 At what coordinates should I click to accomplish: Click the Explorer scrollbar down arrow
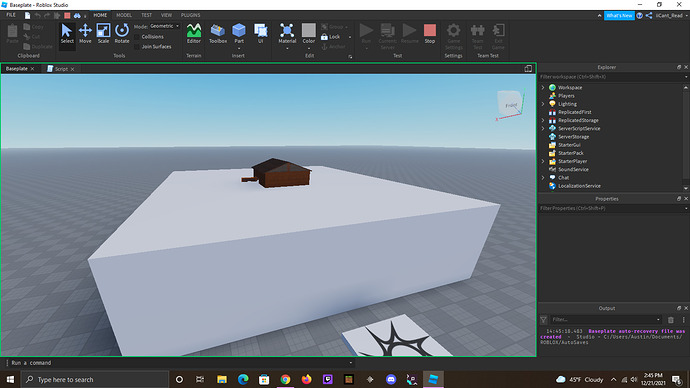(686, 188)
